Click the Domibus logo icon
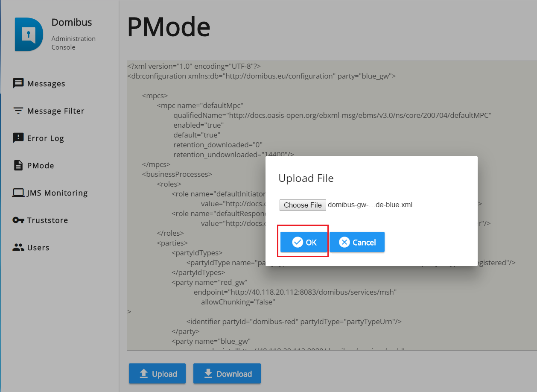The image size is (537, 392). [x=29, y=34]
